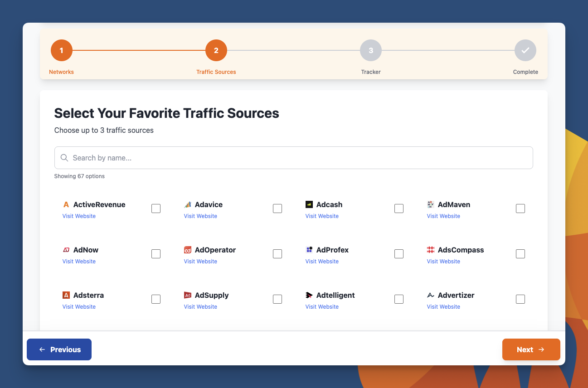Select the AdProfex checkbox
Screen dimensions: 588x388
tap(399, 254)
